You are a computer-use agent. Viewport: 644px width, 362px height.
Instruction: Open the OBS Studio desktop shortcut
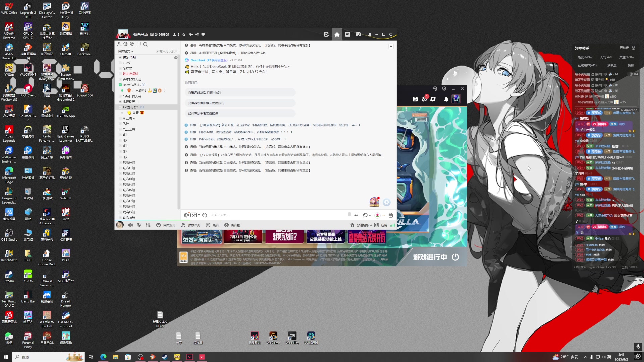point(9,235)
